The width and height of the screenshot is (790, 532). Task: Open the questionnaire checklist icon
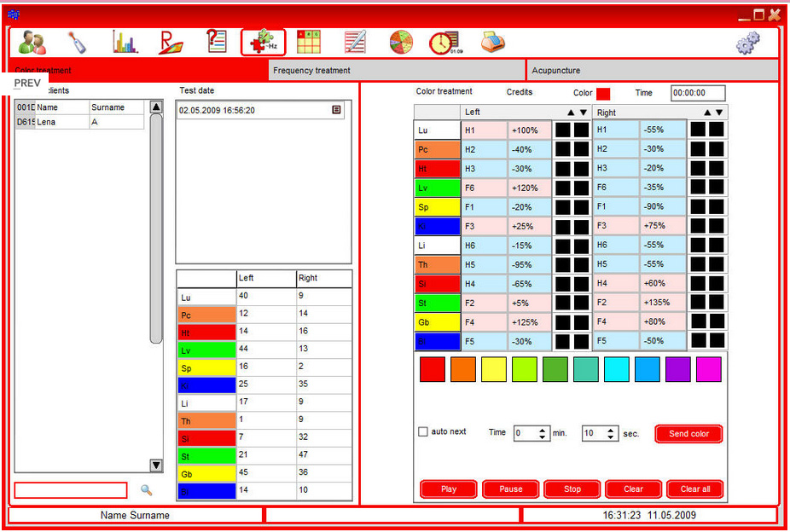click(217, 41)
